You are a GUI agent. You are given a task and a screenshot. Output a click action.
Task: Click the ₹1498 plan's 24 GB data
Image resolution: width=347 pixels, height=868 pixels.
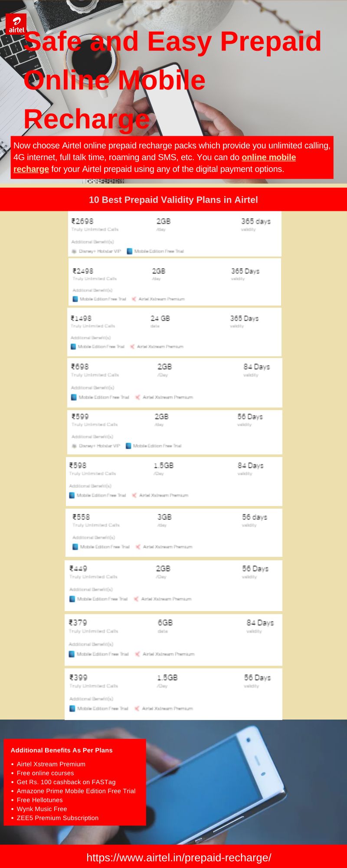tap(160, 319)
